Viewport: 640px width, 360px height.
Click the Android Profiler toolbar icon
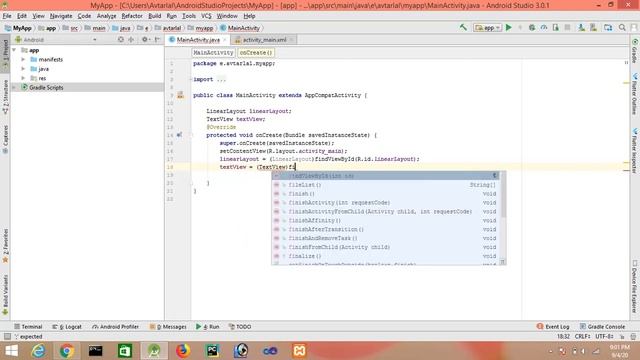(544, 27)
